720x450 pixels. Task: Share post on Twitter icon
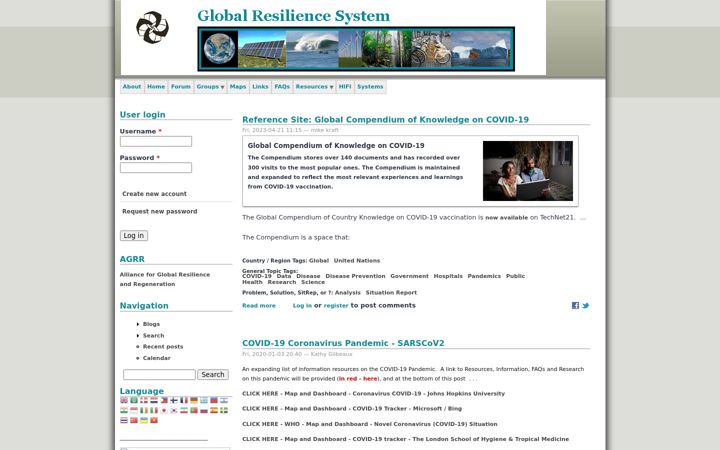click(585, 305)
